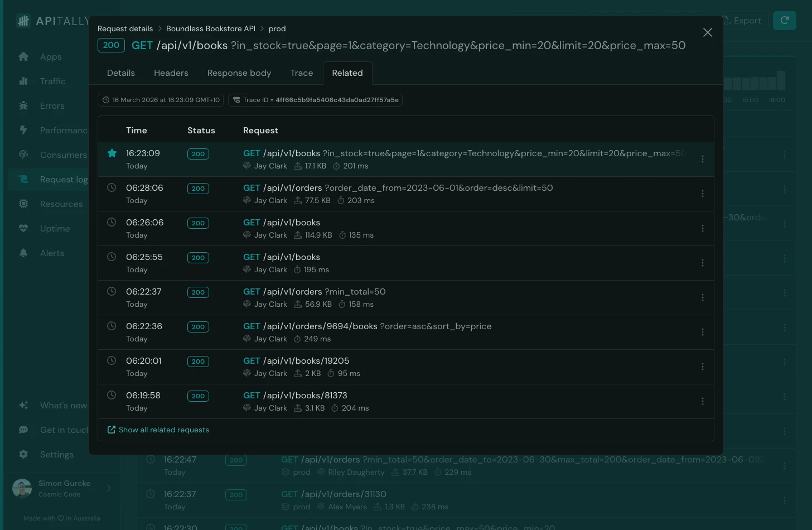Select the Request log scroll icon
Viewport: 812px width, 530px height.
23,179
